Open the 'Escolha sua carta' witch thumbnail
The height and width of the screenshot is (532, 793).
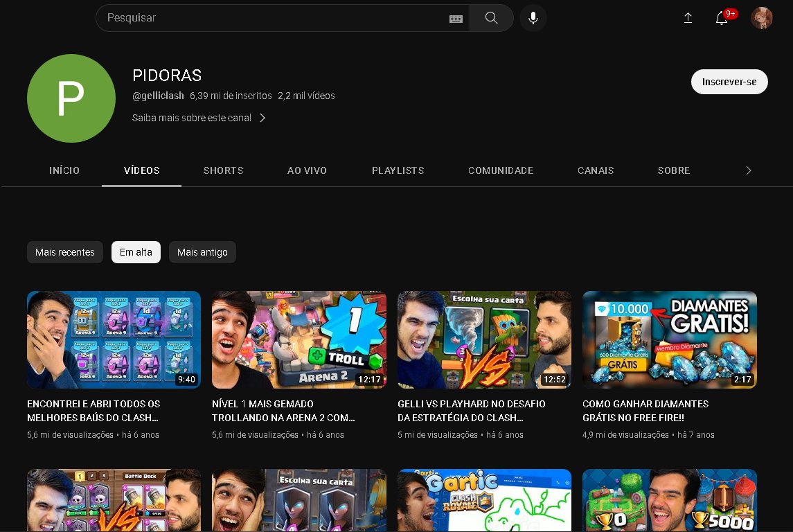pyautogui.click(x=299, y=500)
